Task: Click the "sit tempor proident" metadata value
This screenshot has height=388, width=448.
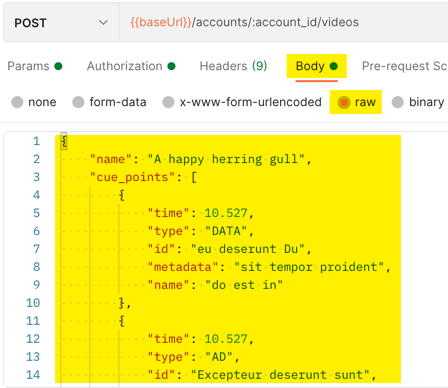Action: click(x=309, y=267)
